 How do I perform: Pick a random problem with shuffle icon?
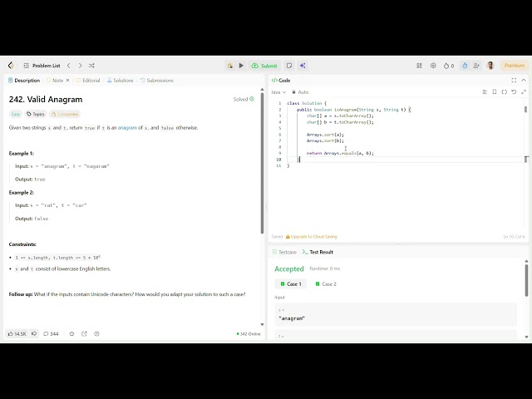[x=91, y=66]
